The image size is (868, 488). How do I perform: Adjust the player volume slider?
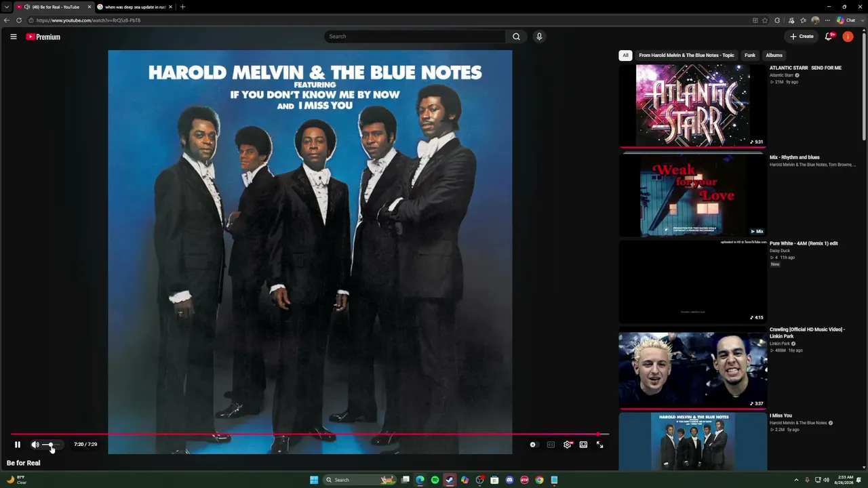[52, 445]
